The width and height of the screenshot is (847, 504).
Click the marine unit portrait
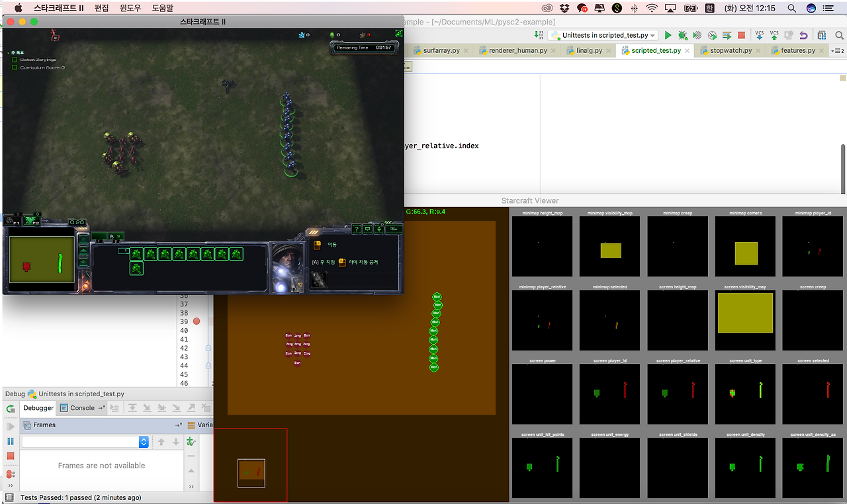click(x=287, y=267)
